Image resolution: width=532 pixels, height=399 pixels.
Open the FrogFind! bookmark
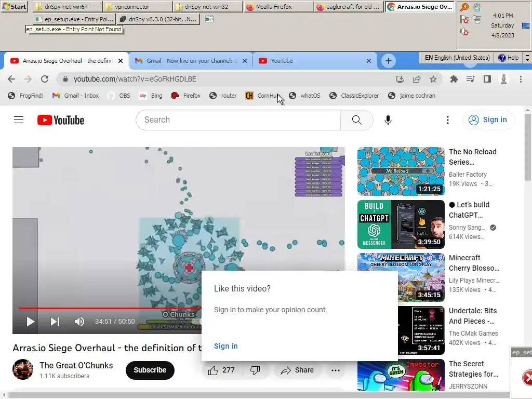click(x=26, y=96)
